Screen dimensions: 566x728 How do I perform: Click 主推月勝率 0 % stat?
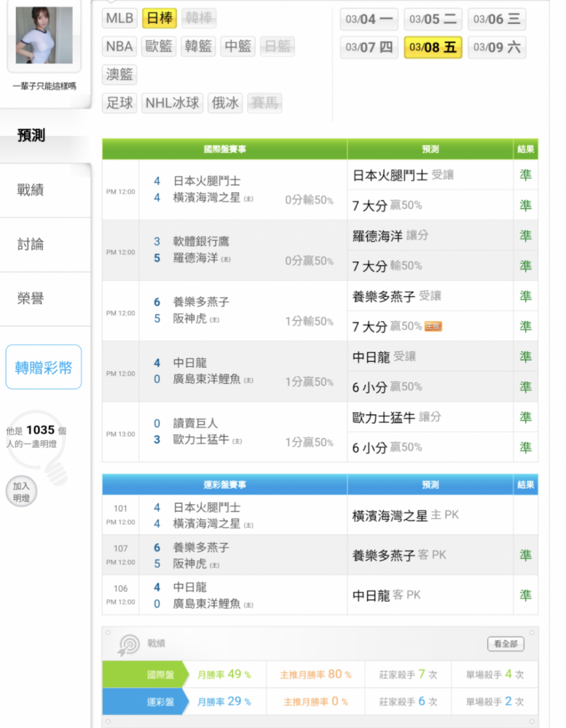point(315,702)
